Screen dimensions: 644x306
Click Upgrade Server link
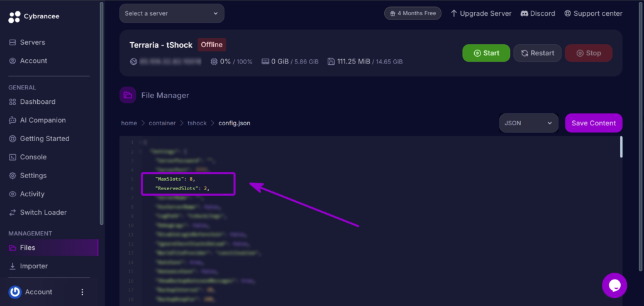click(x=481, y=13)
